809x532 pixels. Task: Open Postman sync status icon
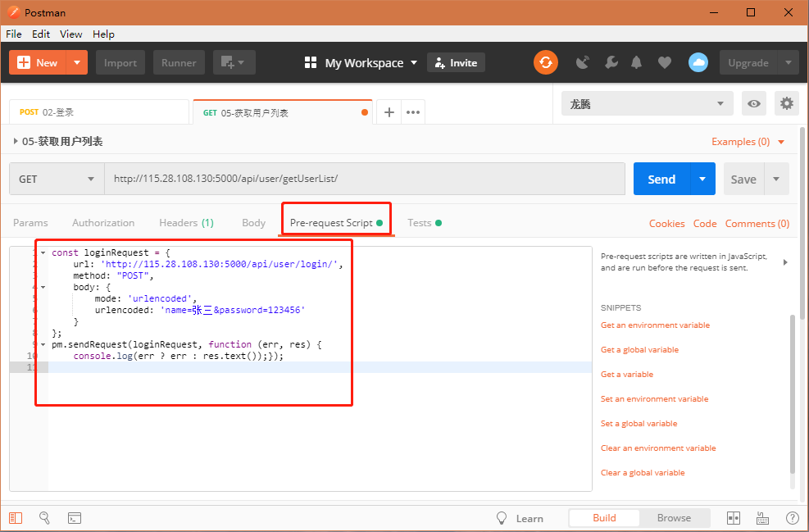(x=546, y=62)
